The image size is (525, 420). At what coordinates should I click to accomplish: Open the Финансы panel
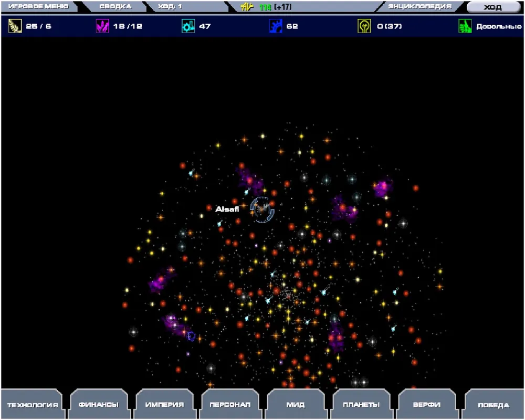(x=99, y=405)
